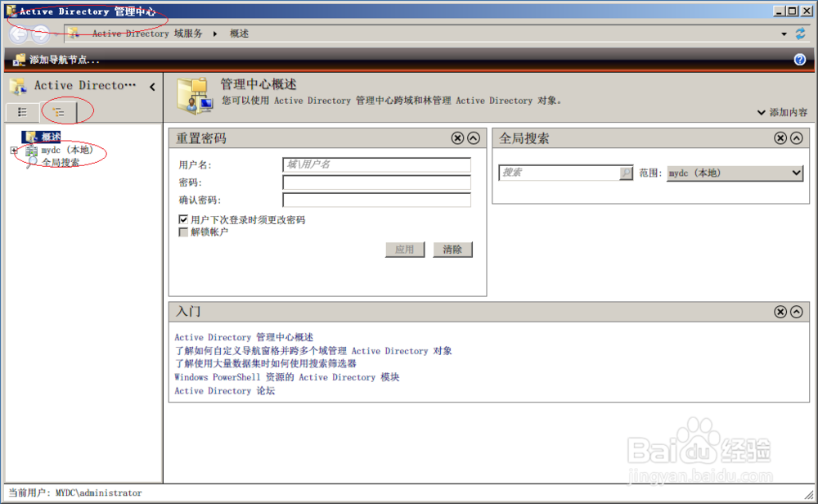The width and height of the screenshot is (818, 504).
Task: Open the 添加内容 dropdown
Action: tap(782, 113)
